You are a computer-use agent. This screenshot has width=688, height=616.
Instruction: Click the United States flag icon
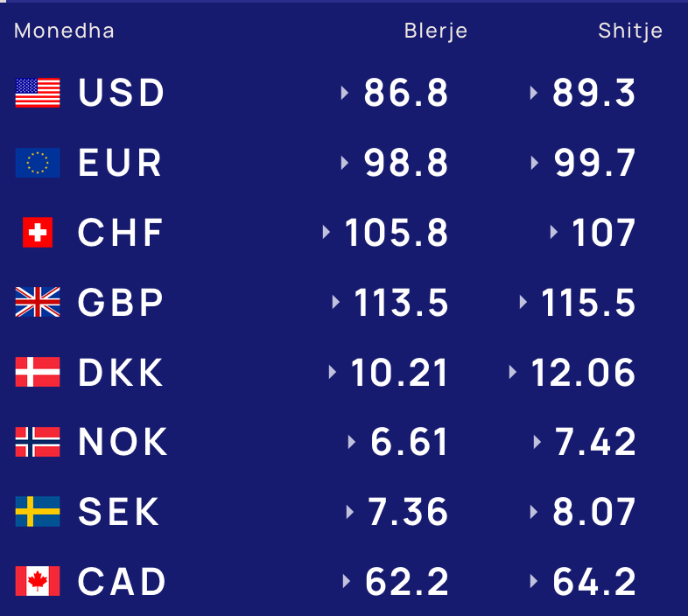tap(38, 93)
